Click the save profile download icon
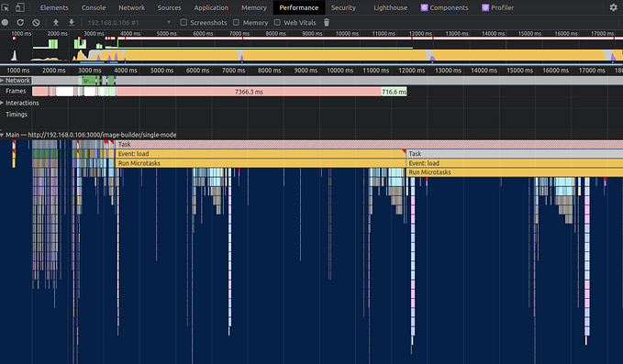This screenshot has width=623, height=364. click(72, 23)
